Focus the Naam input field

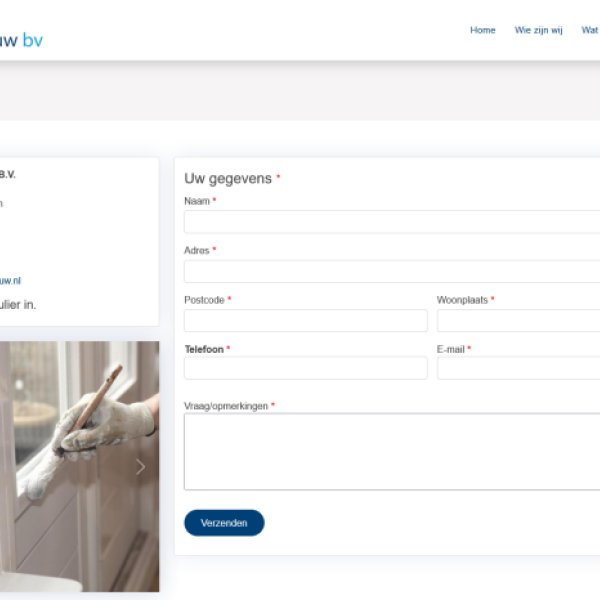pyautogui.click(x=390, y=222)
